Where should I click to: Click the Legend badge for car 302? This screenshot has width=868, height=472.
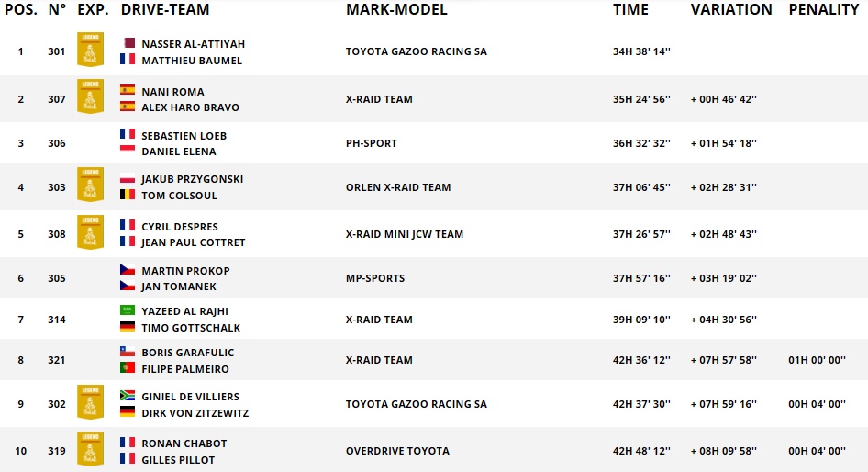point(90,404)
